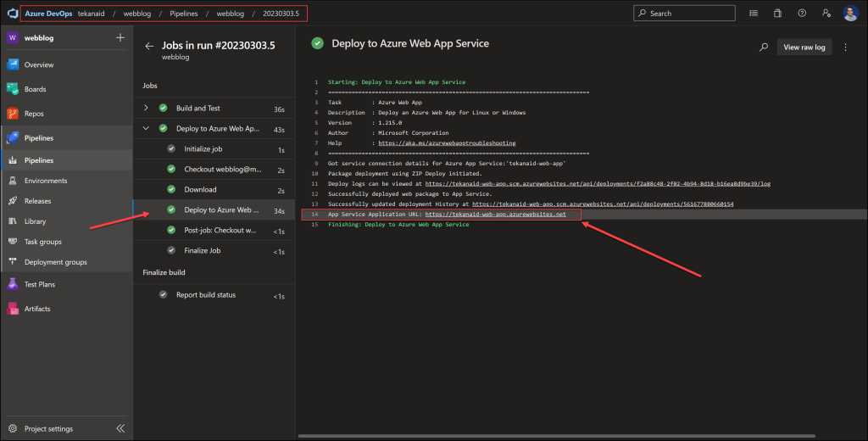Viewport: 868px width, 441px height.
Task: Select the Post-job: Checkout step
Action: pyautogui.click(x=214, y=230)
